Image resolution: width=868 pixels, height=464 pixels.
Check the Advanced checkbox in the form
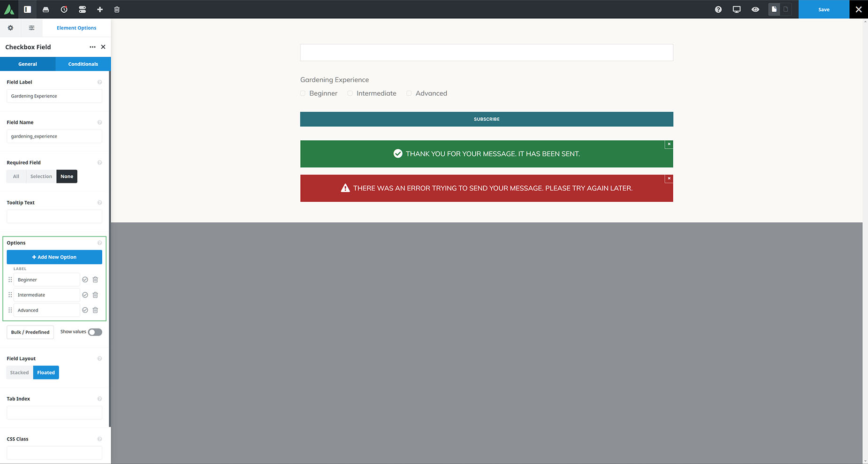409,93
